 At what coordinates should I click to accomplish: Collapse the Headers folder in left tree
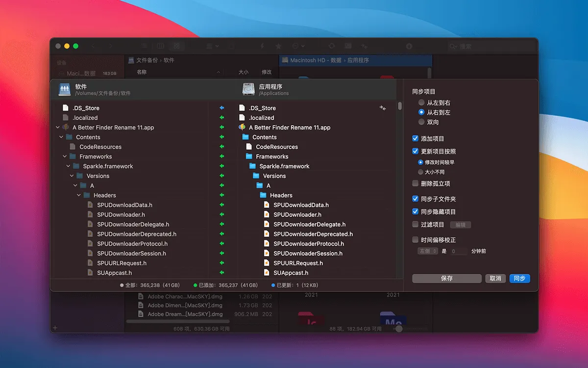click(79, 195)
